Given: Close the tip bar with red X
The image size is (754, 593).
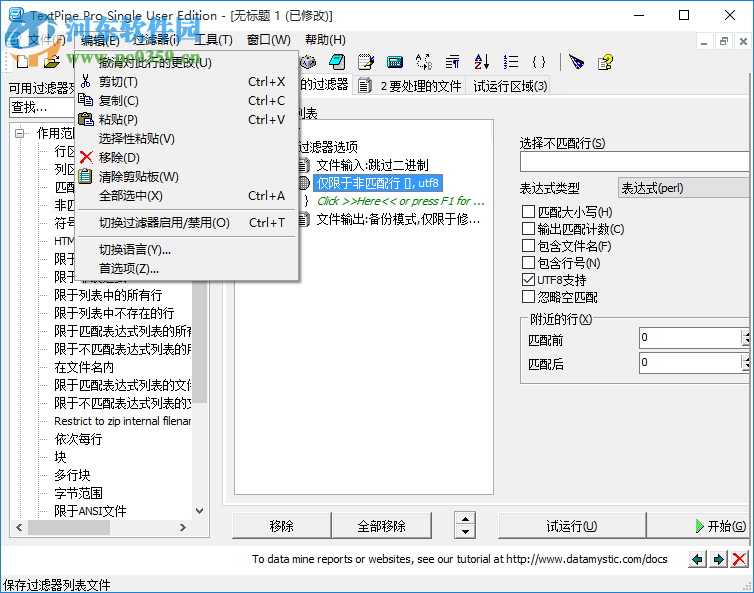Looking at the screenshot, I should 739,559.
